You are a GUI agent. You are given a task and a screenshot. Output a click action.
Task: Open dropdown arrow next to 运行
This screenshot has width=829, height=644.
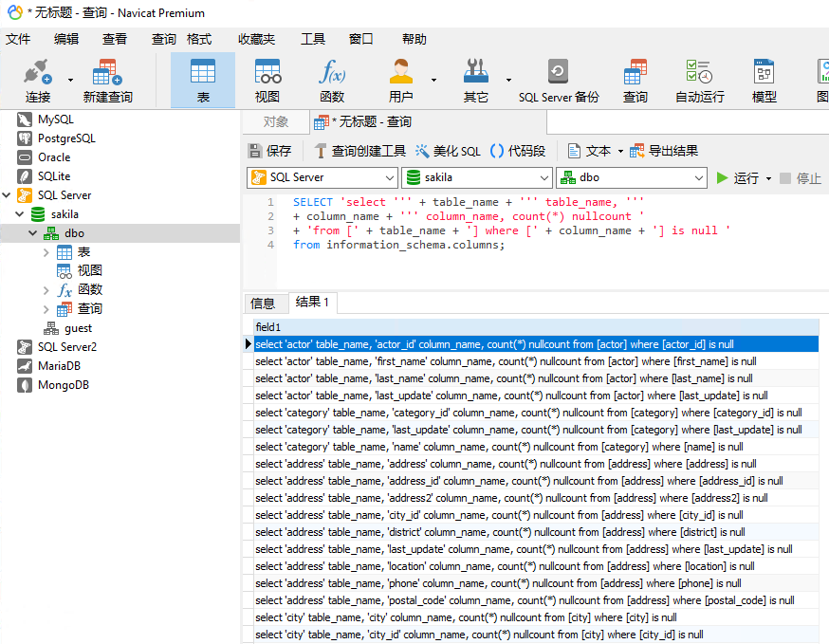pyautogui.click(x=768, y=178)
